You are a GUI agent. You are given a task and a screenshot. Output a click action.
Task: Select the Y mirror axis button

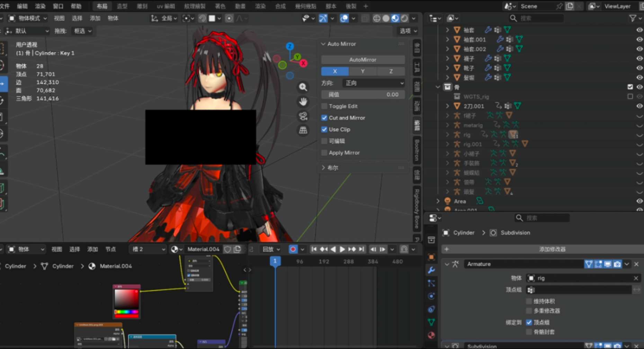pos(363,71)
